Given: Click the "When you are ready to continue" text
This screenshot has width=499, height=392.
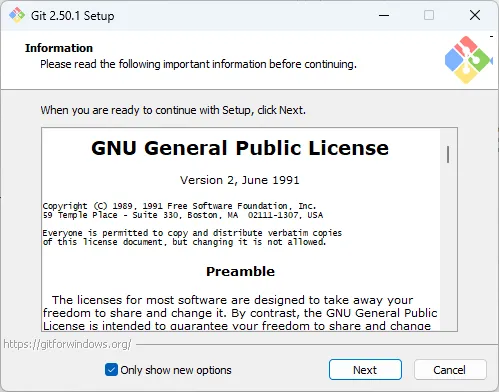Looking at the screenshot, I should (173, 110).
